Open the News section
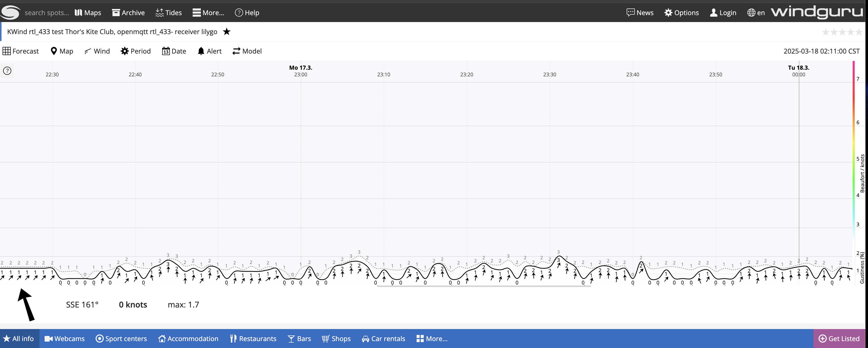The width and height of the screenshot is (868, 348). [640, 13]
